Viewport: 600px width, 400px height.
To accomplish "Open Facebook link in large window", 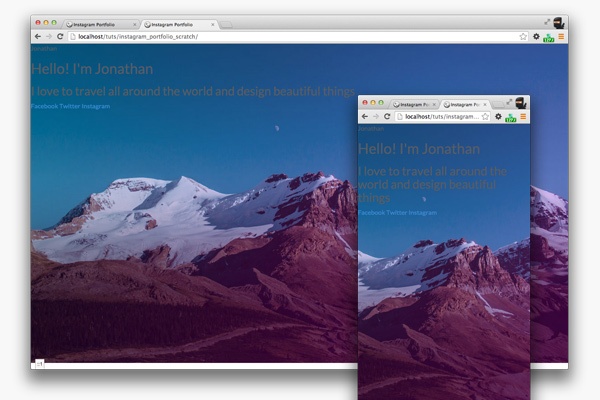I will 44,106.
